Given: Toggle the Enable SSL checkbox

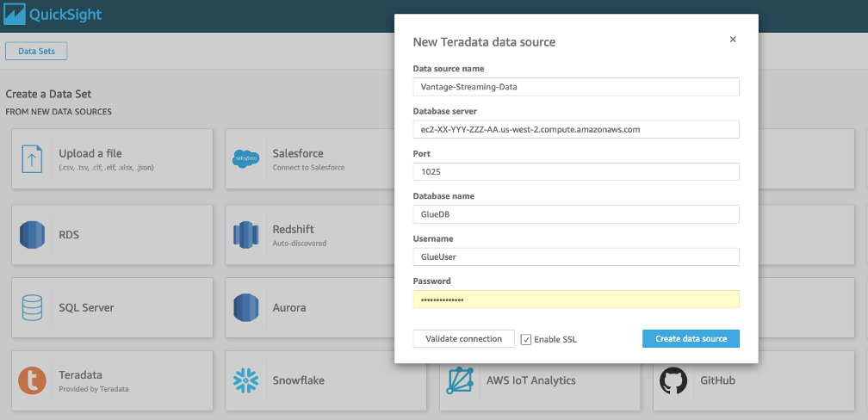Looking at the screenshot, I should (x=526, y=339).
